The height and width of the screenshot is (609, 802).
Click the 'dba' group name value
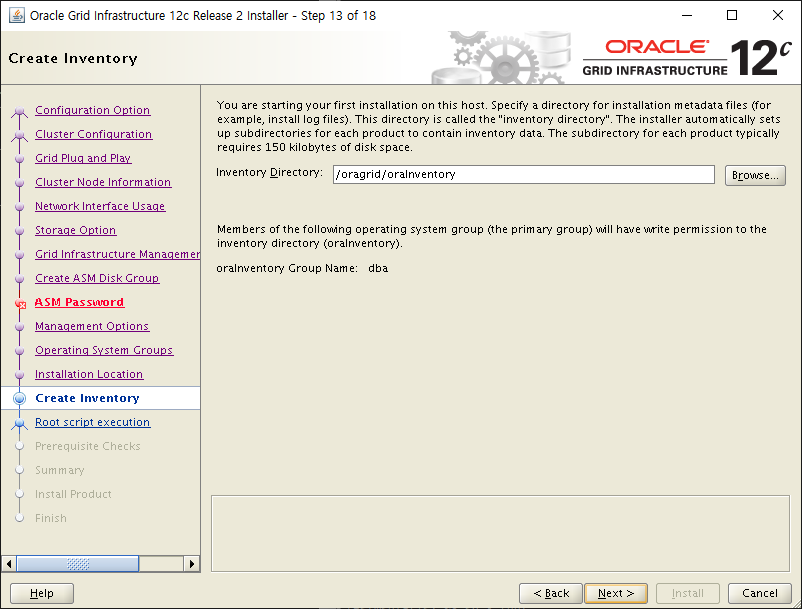(378, 268)
